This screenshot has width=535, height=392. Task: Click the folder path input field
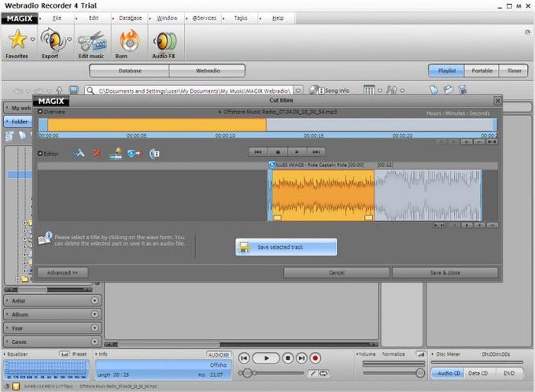click(194, 91)
